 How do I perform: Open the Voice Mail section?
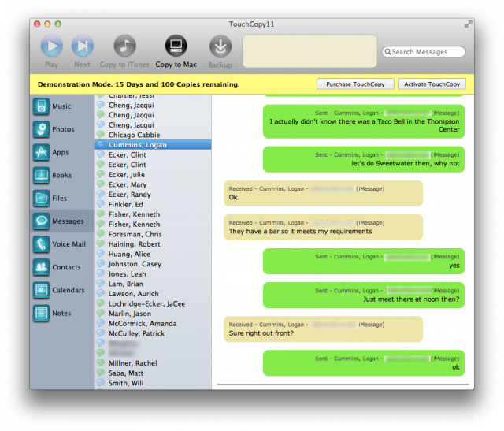tap(61, 244)
